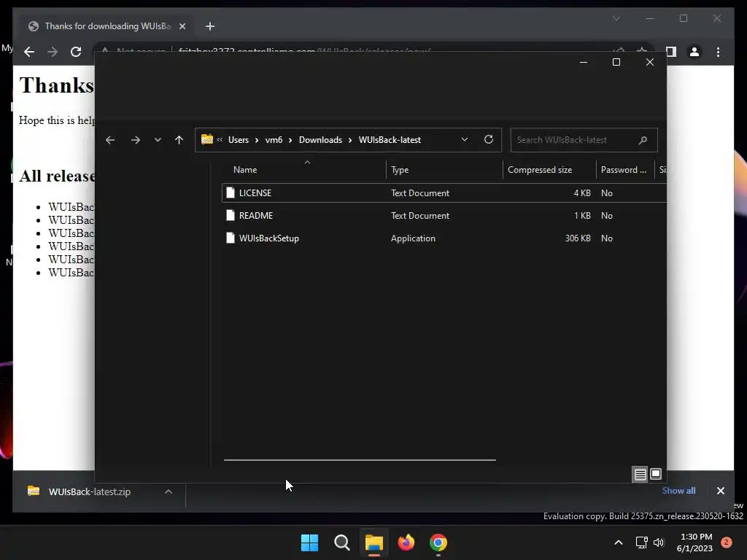Show all downloads in Chrome
The image size is (747, 560).
coord(678,491)
